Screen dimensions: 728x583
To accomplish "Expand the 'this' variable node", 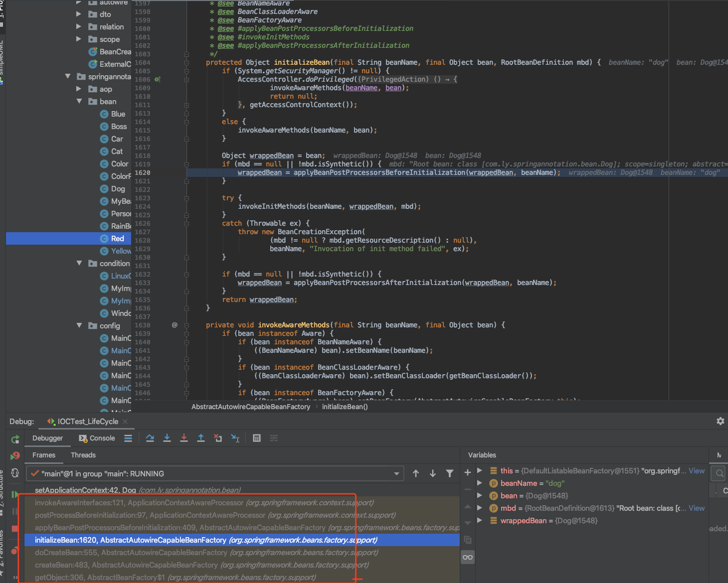I will (480, 470).
